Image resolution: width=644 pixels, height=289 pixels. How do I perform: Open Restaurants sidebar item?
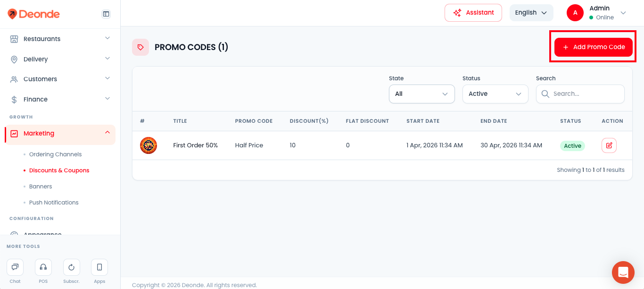(x=60, y=39)
